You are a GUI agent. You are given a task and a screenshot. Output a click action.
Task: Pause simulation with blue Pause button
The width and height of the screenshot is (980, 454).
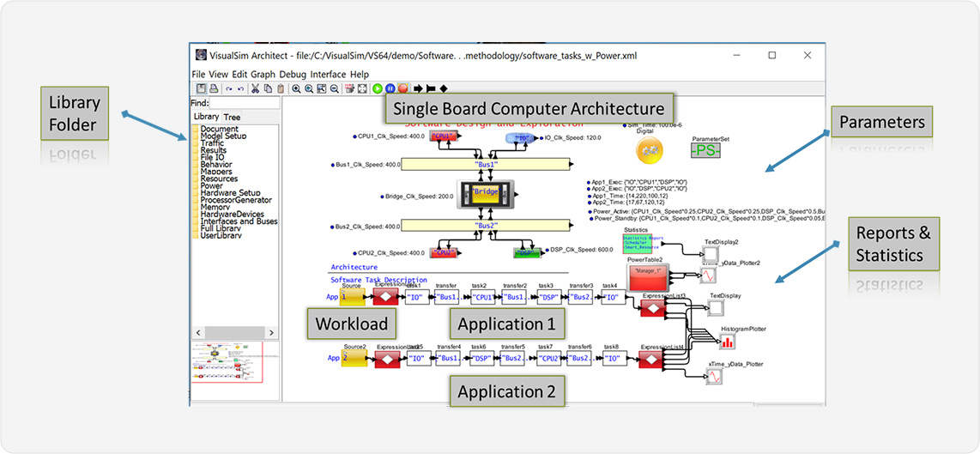point(390,88)
